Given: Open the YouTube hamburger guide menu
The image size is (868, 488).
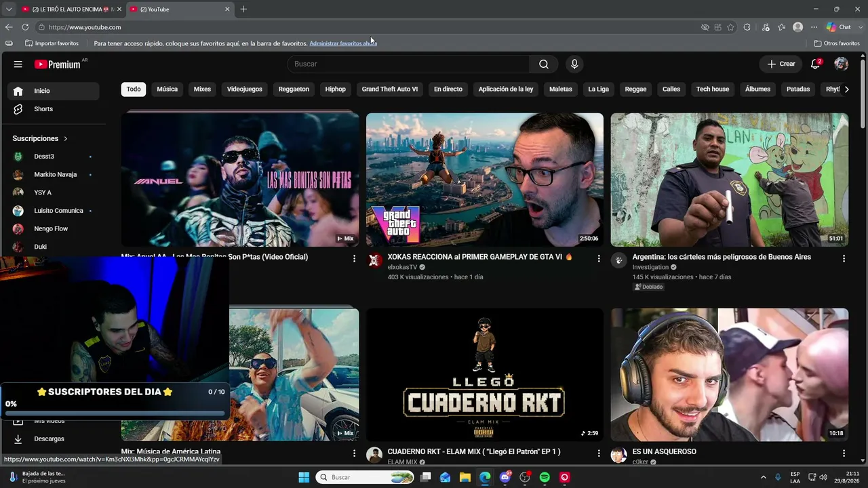Looking at the screenshot, I should point(18,64).
